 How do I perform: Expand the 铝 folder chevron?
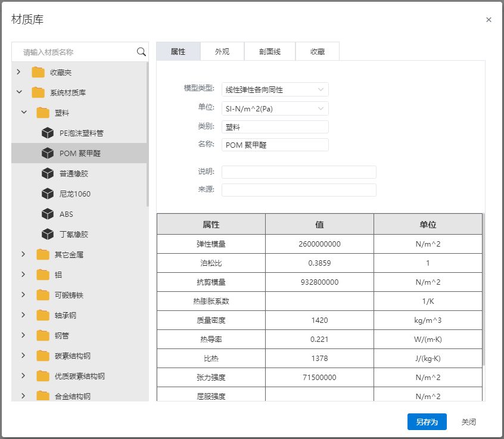24,275
